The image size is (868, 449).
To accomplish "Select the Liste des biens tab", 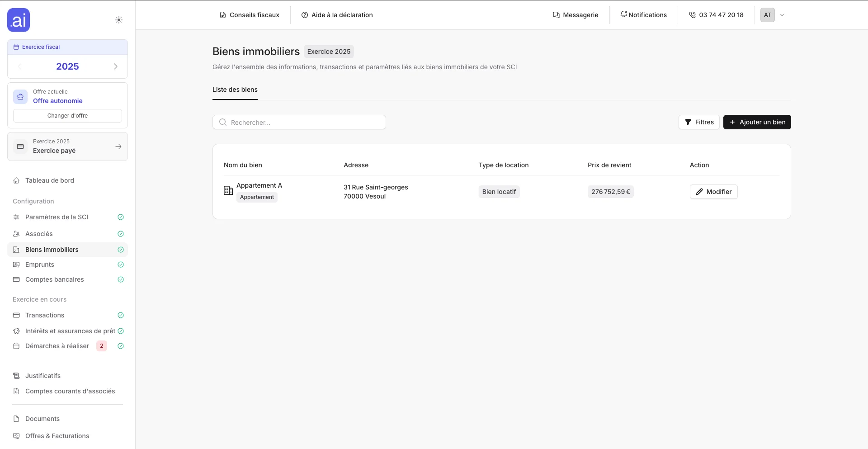I will (x=235, y=90).
